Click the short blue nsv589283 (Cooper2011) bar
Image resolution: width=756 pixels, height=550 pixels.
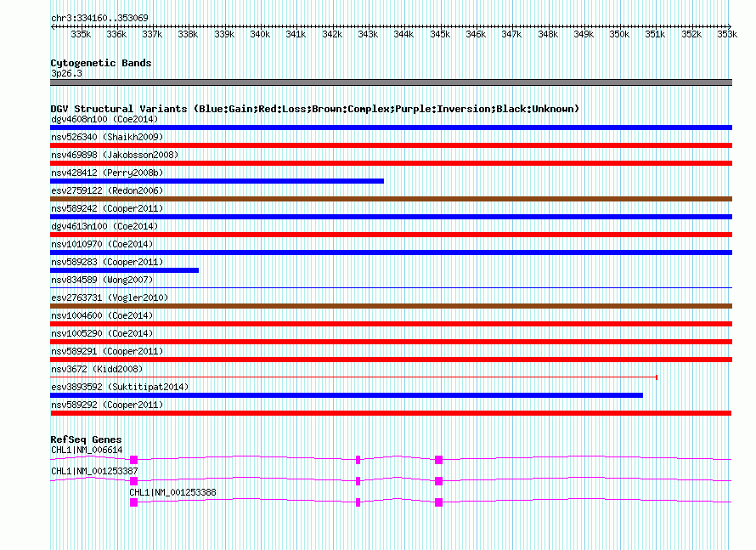coord(124,270)
